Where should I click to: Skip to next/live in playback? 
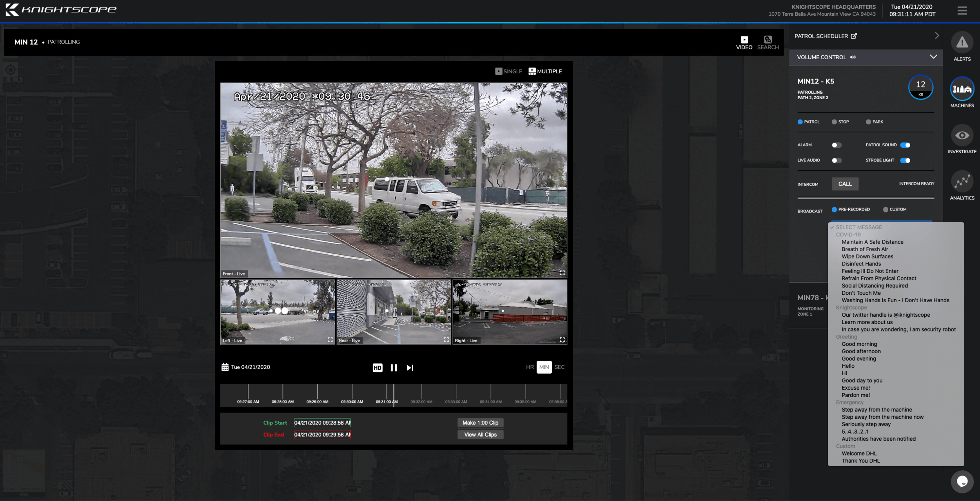(x=410, y=368)
